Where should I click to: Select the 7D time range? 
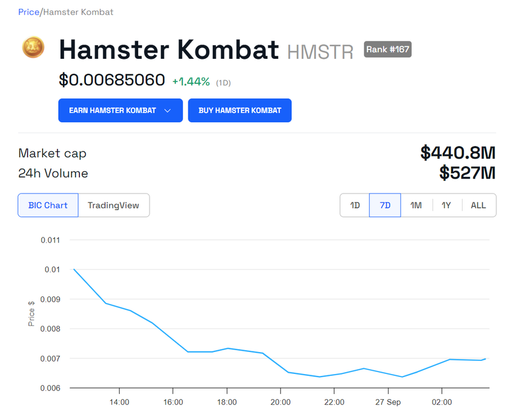(x=385, y=205)
